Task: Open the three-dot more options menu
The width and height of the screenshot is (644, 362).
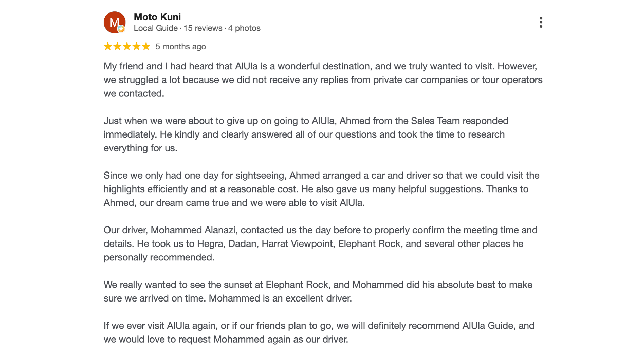Action: point(541,22)
